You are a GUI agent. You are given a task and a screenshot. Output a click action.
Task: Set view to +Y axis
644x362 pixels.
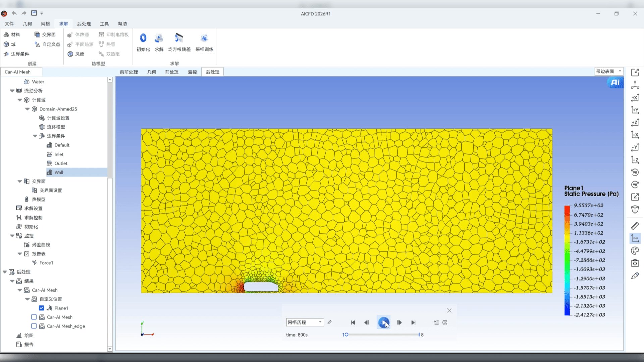coord(635,110)
